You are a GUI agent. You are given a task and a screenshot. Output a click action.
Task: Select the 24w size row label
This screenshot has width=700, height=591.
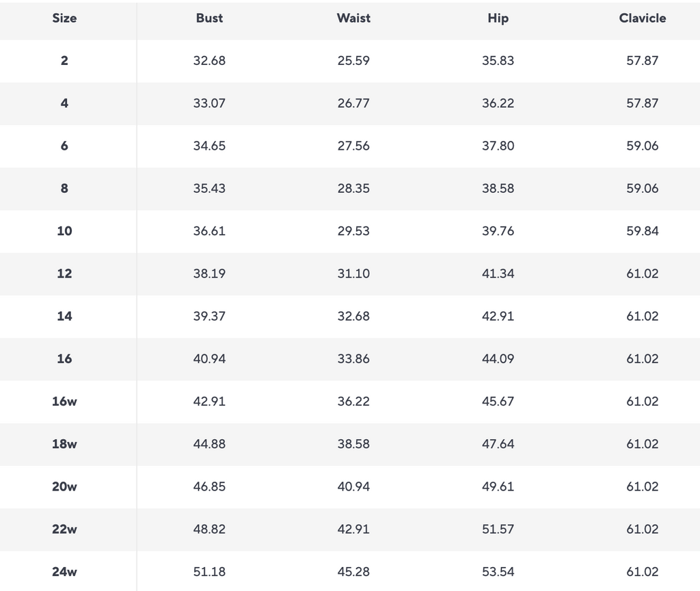pos(64,572)
